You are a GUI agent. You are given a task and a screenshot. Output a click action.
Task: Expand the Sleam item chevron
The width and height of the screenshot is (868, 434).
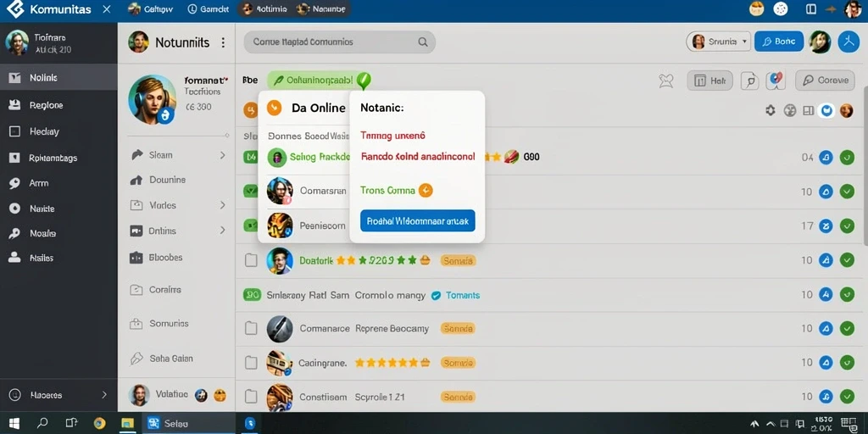(223, 156)
